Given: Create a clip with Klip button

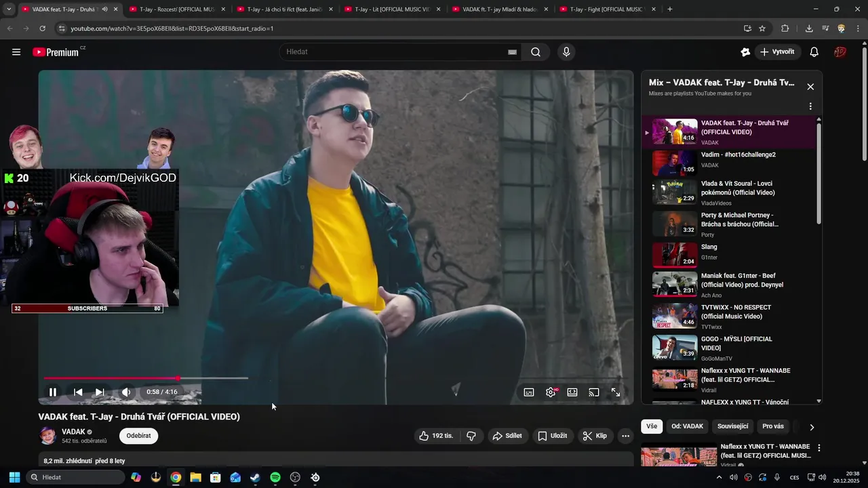Looking at the screenshot, I should pos(595,436).
